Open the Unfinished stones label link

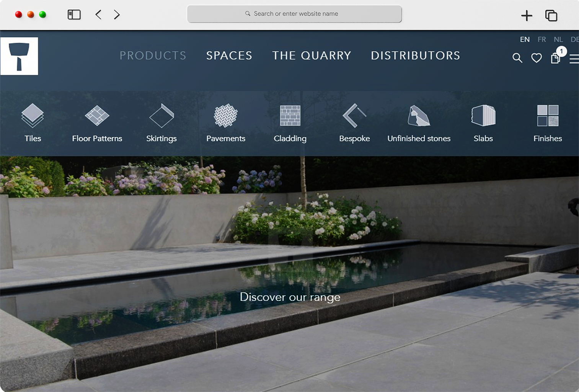coord(419,139)
